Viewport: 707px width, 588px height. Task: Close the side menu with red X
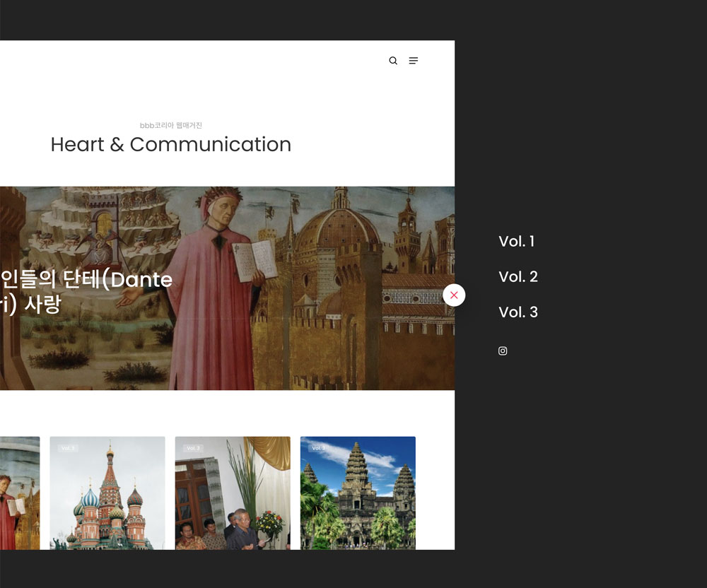pos(454,295)
